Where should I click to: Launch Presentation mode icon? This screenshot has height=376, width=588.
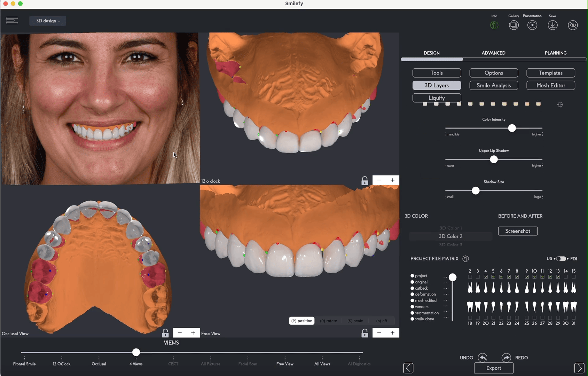(x=532, y=25)
